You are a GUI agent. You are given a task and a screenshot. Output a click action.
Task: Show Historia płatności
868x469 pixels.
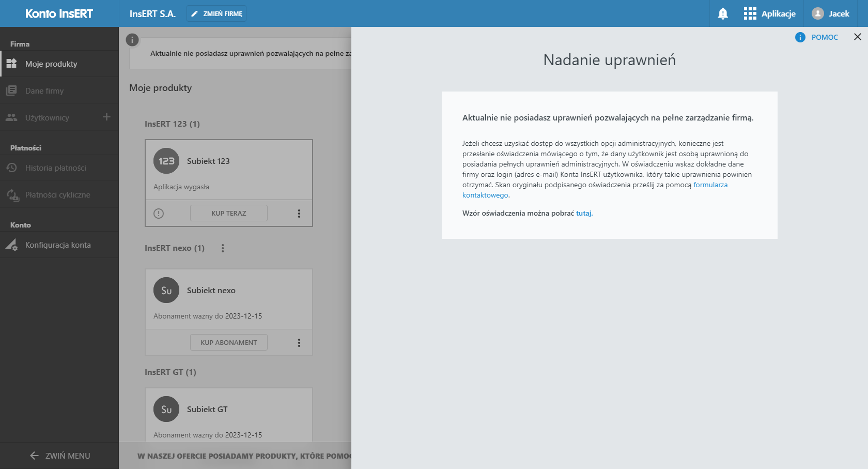[x=59, y=168]
